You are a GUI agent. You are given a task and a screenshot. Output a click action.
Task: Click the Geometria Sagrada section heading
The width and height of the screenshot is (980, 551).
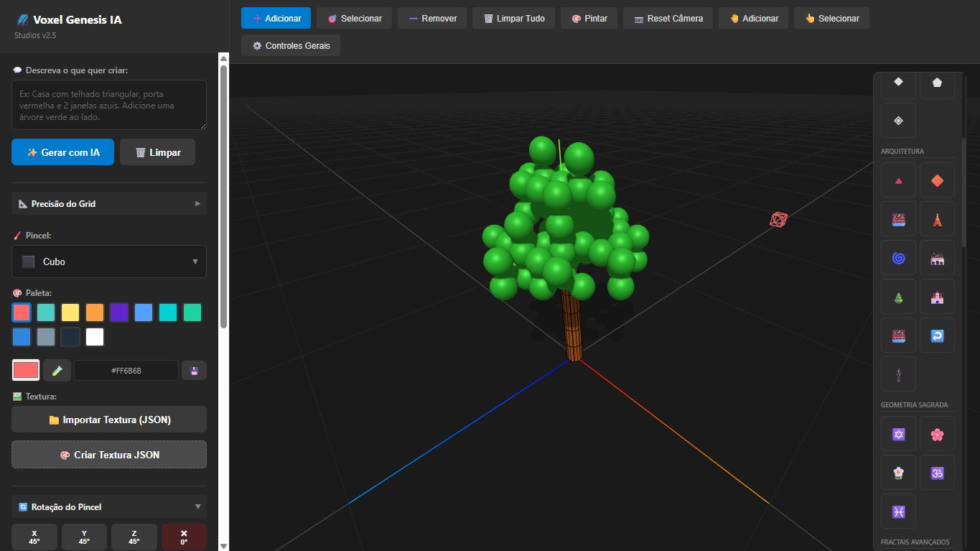(914, 404)
